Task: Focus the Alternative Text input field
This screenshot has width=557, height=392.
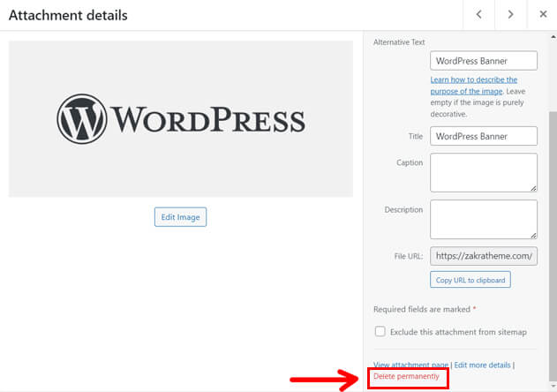Action: 484,61
